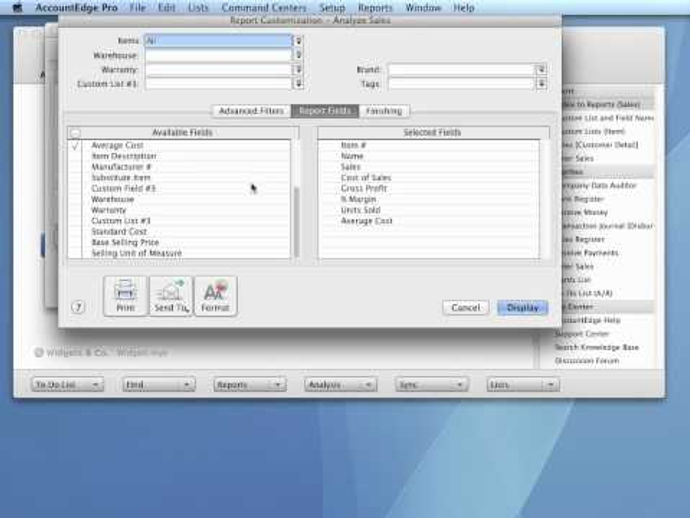Select Substitute Item in Available Fields
This screenshot has width=690, height=518.
click(121, 178)
